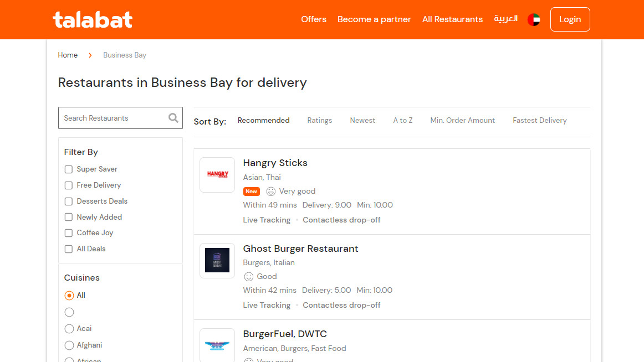
Task: Click the breadcrumb arrow after Home
Action: [90, 55]
